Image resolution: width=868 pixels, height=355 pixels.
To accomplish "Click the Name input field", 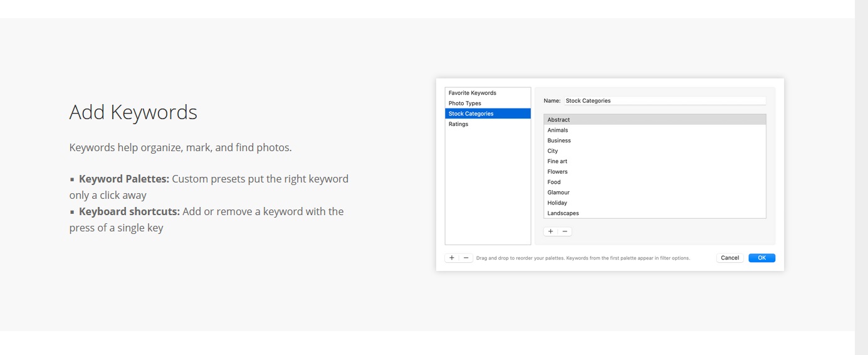I will pos(664,100).
